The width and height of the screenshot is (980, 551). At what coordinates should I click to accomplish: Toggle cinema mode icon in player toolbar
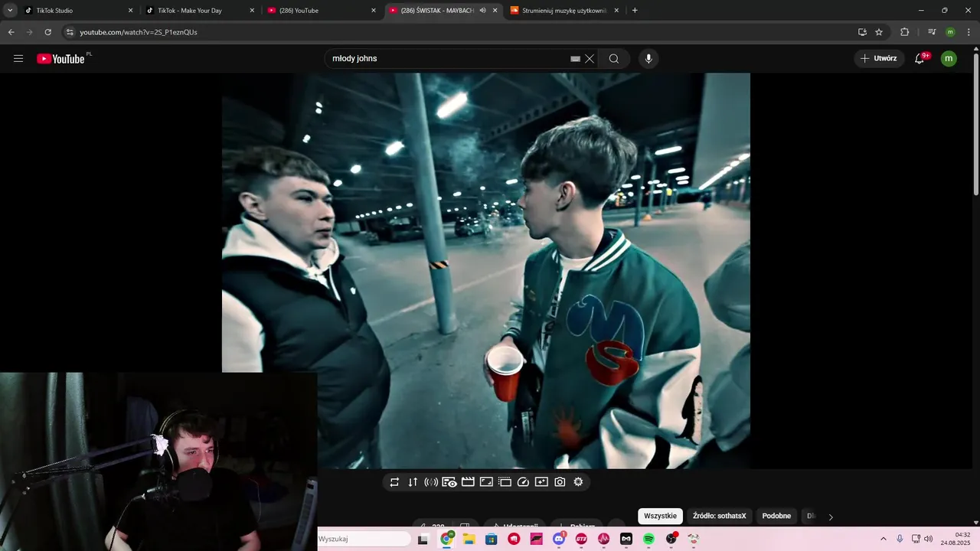505,482
